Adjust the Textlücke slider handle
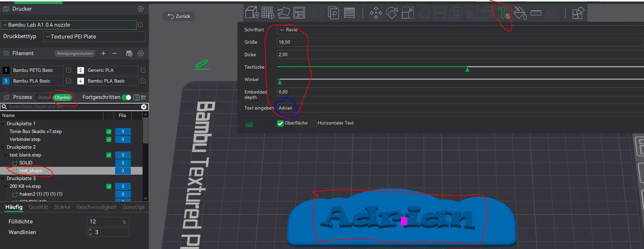The height and width of the screenshot is (249, 644). tap(467, 70)
